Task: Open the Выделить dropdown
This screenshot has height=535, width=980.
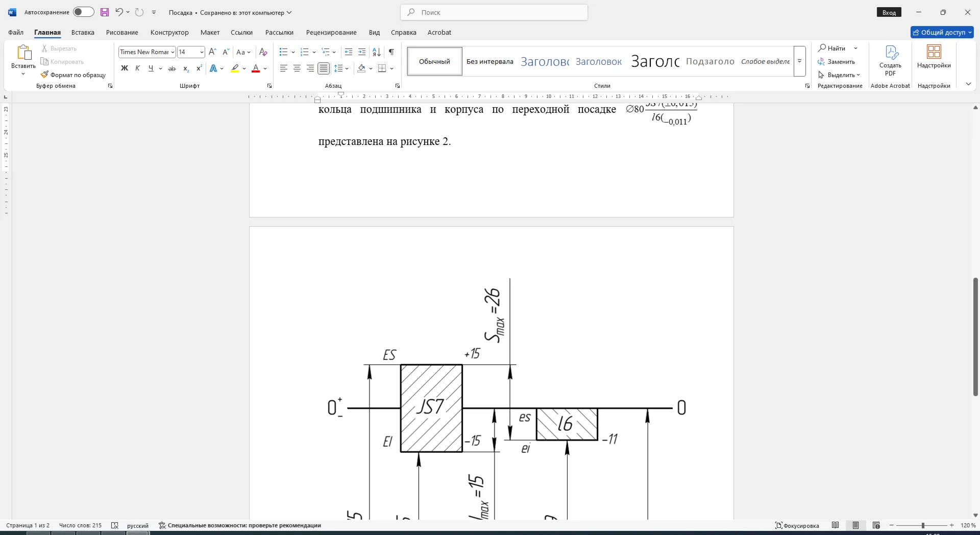Action: coord(839,75)
